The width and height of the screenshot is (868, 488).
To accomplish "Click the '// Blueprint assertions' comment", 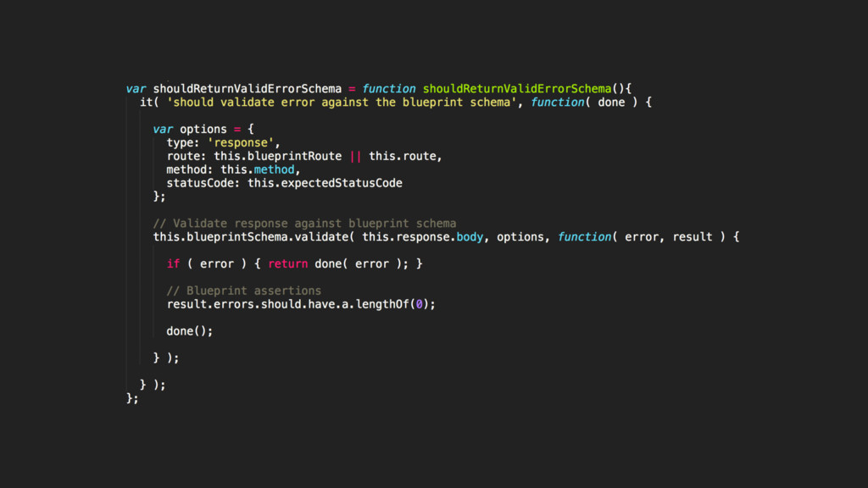I will pyautogui.click(x=243, y=291).
